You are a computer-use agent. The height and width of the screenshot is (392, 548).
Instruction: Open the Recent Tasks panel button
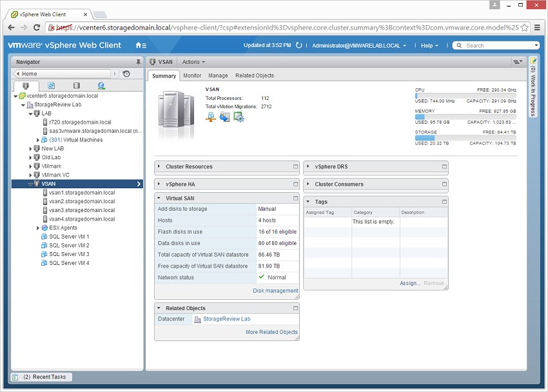pos(41,377)
